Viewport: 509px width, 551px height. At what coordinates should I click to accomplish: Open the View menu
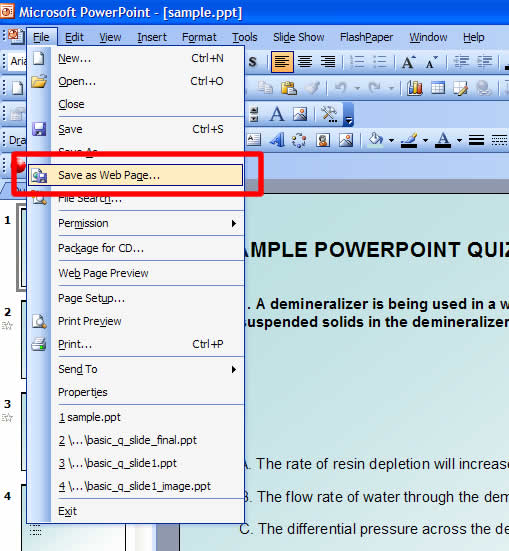coord(110,37)
